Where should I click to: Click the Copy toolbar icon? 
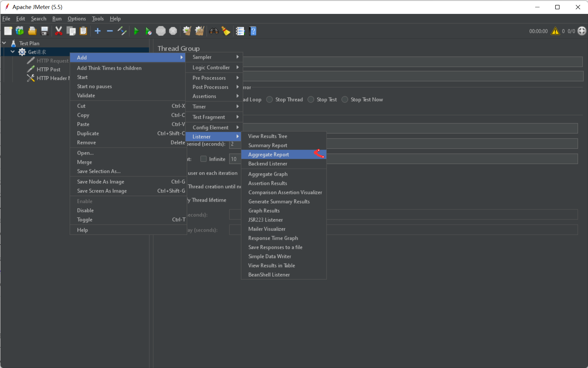(x=71, y=31)
